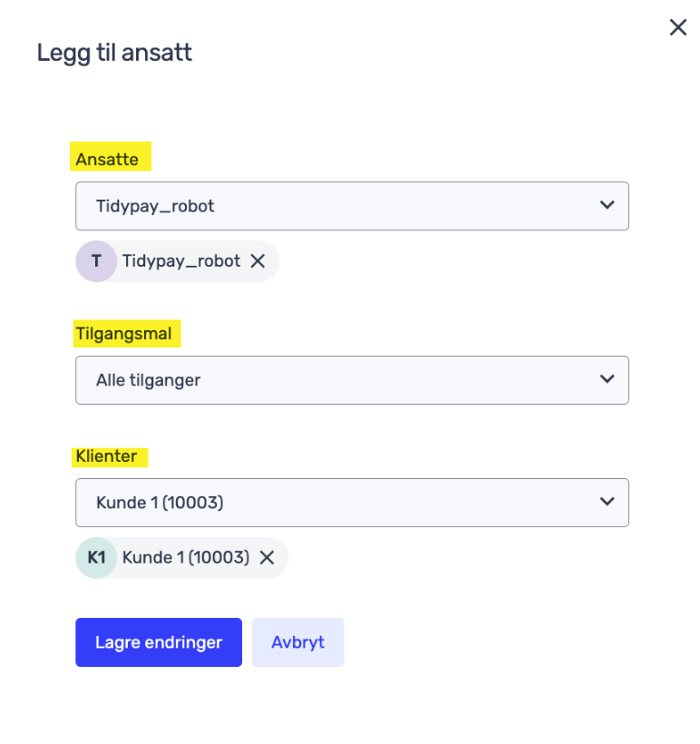Click the K1 avatar circle
This screenshot has width=700, height=744.
tap(96, 557)
